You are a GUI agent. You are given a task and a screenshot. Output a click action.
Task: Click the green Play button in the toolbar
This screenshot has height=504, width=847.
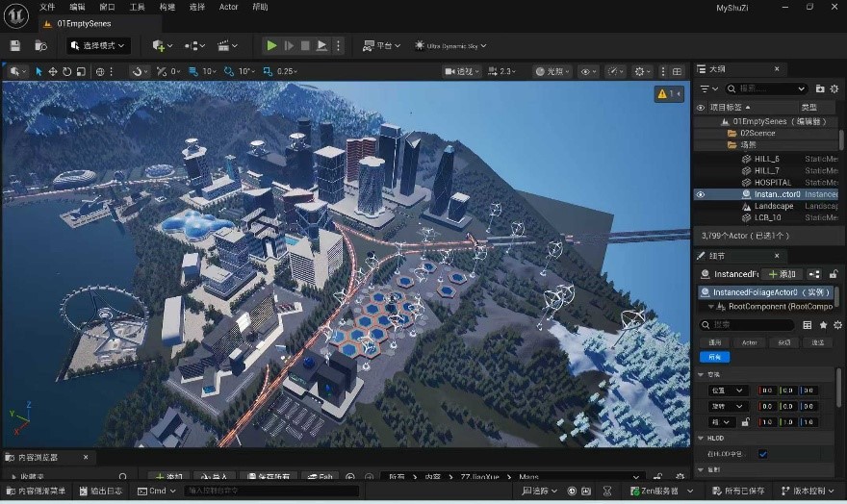pos(271,45)
